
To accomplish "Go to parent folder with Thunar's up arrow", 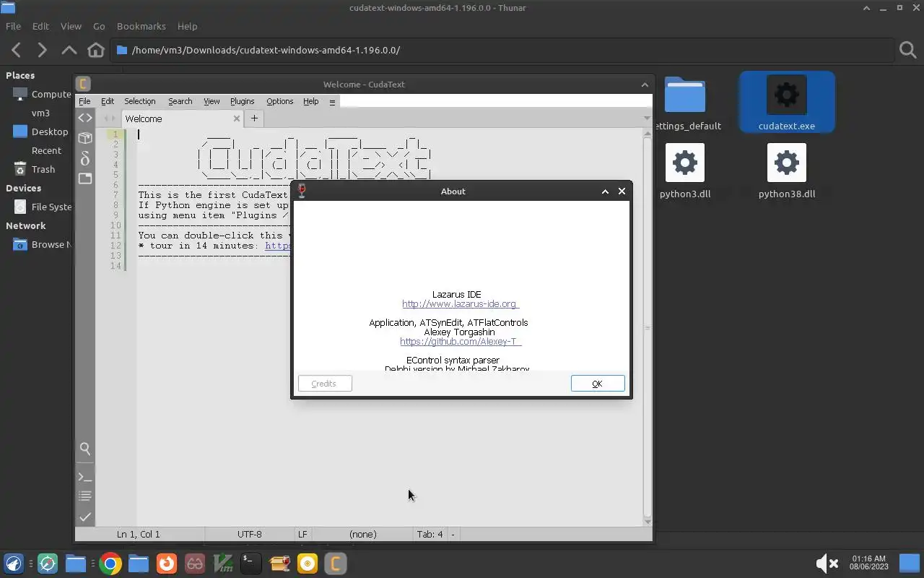I will (69, 50).
